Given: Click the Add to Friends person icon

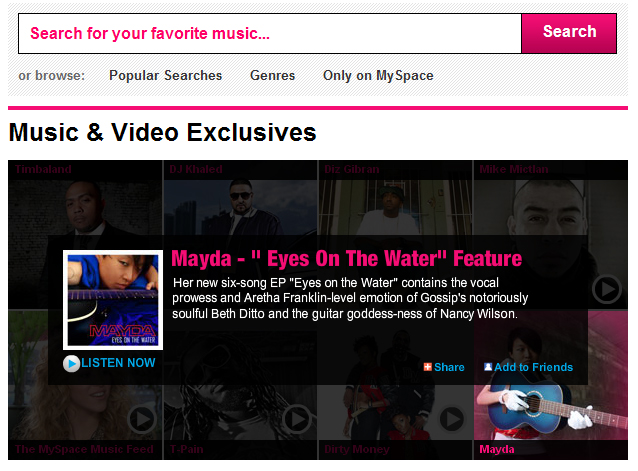Looking at the screenshot, I should [488, 366].
